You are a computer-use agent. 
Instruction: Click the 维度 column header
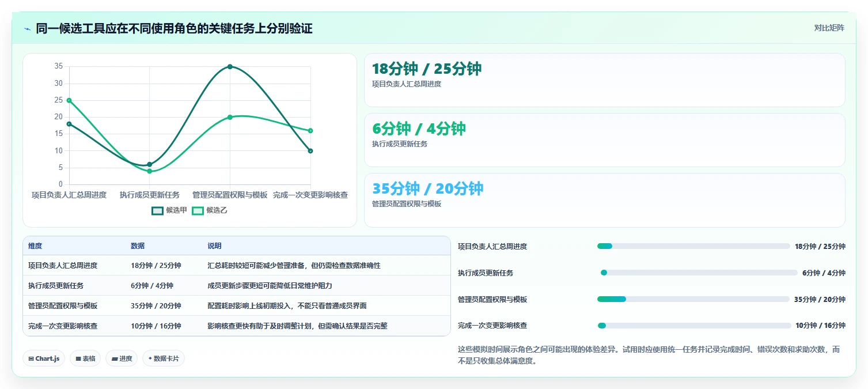(x=35, y=246)
